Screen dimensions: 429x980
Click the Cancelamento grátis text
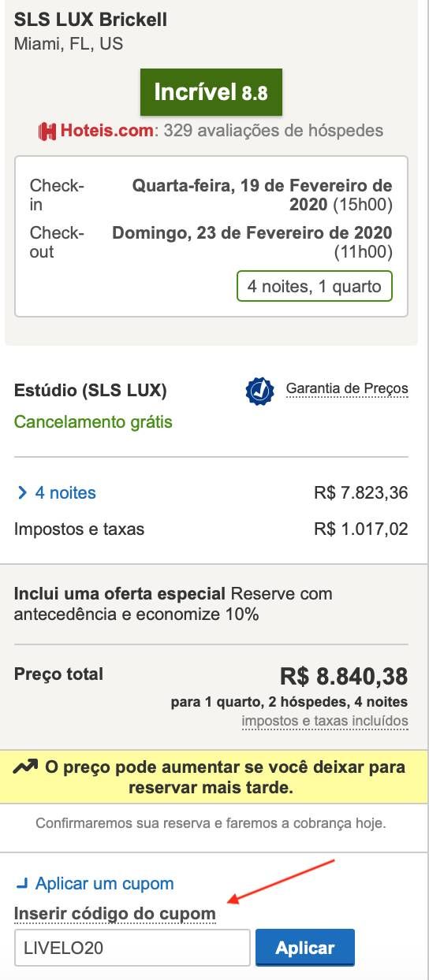[93, 422]
